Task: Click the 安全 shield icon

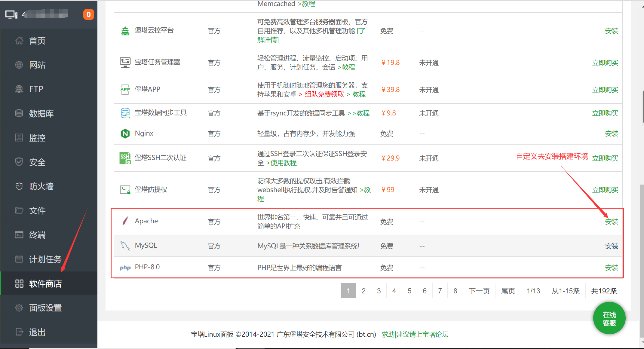Action: click(x=19, y=162)
